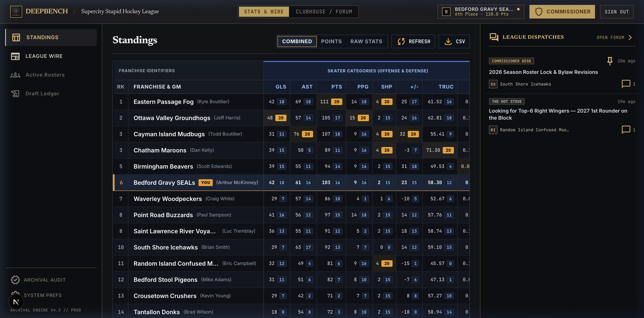Select the Bedford Gravy SEALs row name
Viewport: 644px width, 318px height.
pyautogui.click(x=164, y=183)
